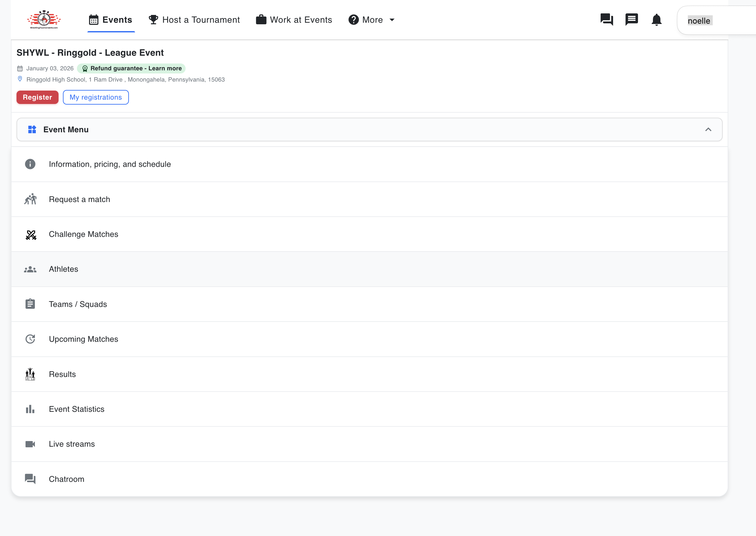Switch to the Events tab
The width and height of the screenshot is (756, 536).
coord(111,20)
